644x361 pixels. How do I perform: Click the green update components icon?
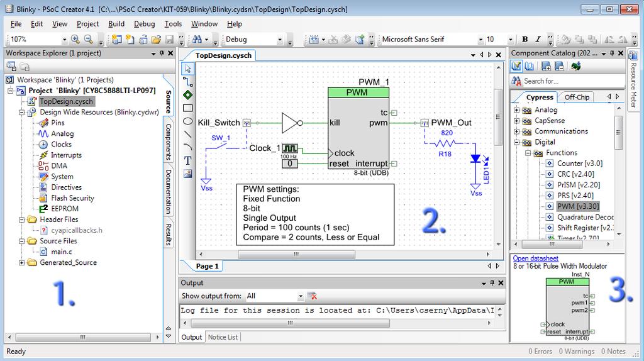point(576,66)
